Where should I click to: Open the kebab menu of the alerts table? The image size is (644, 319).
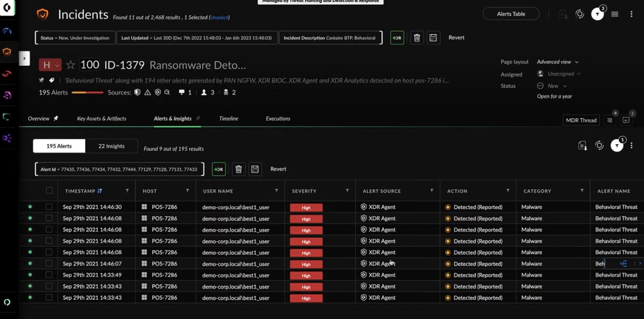[x=632, y=146]
